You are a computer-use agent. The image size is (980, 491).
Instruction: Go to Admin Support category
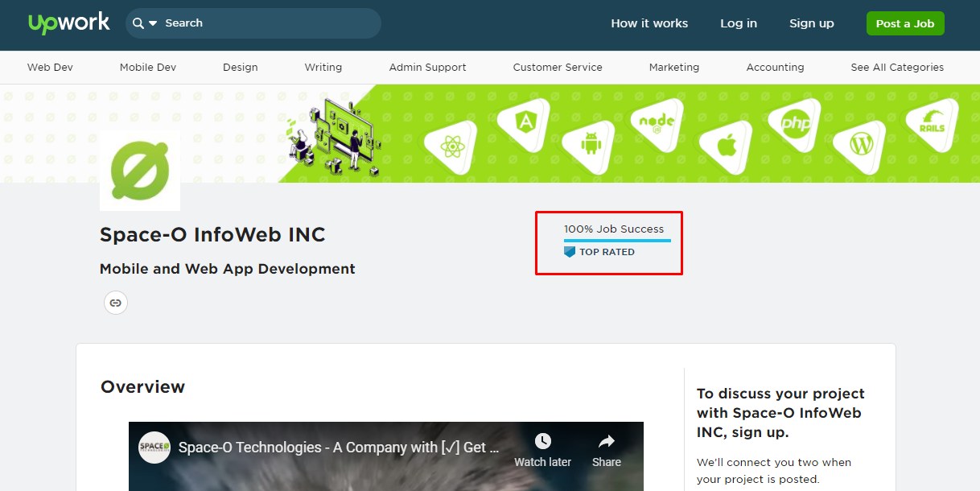click(428, 68)
